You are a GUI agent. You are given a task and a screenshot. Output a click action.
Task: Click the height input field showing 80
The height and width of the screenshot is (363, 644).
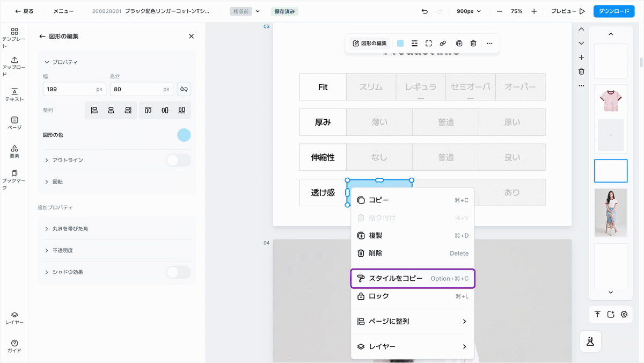[141, 89]
